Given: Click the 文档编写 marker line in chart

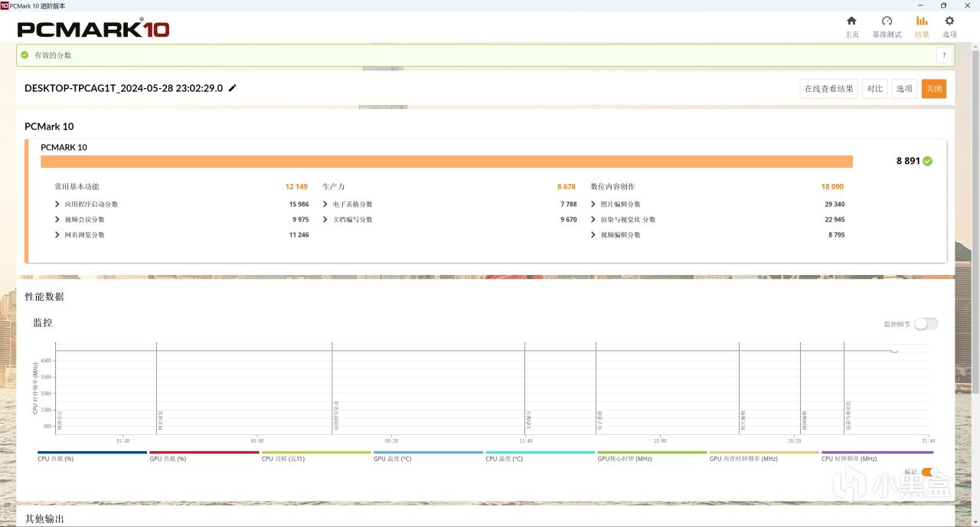Looking at the screenshot, I should click(524, 387).
